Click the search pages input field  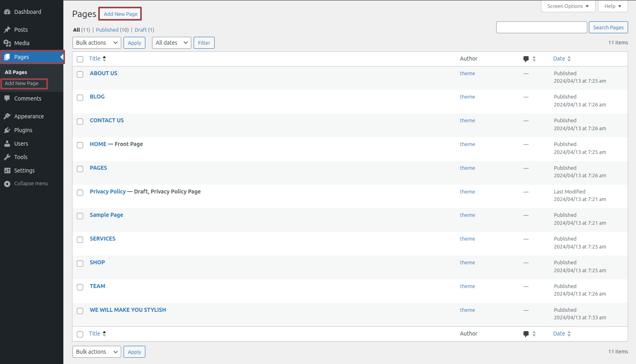pos(541,27)
